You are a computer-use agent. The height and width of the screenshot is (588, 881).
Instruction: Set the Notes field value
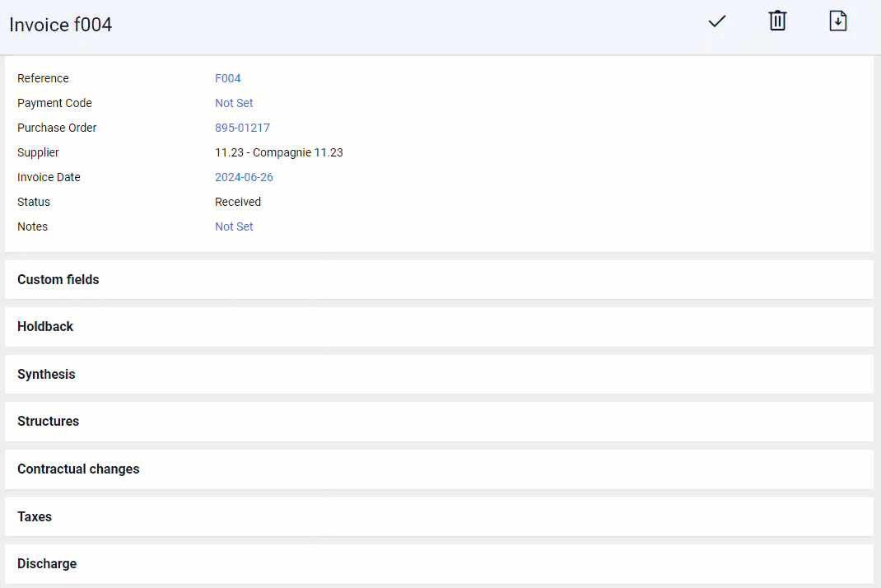(234, 226)
